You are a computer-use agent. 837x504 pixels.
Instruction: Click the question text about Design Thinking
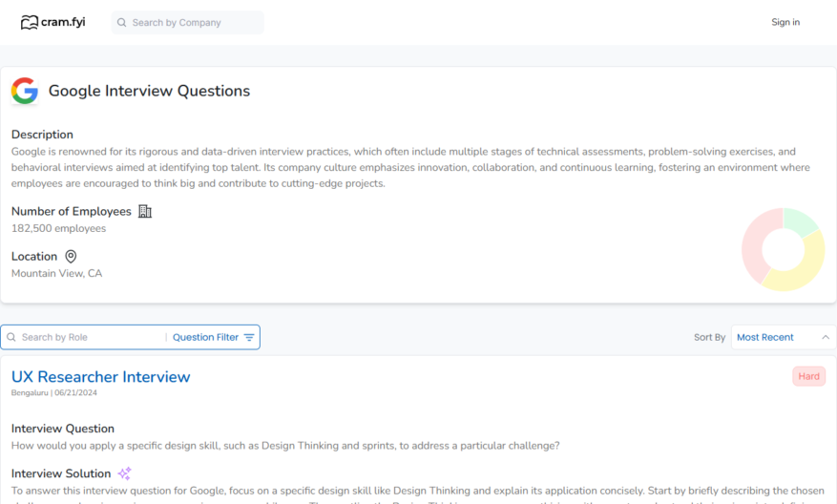pos(285,446)
